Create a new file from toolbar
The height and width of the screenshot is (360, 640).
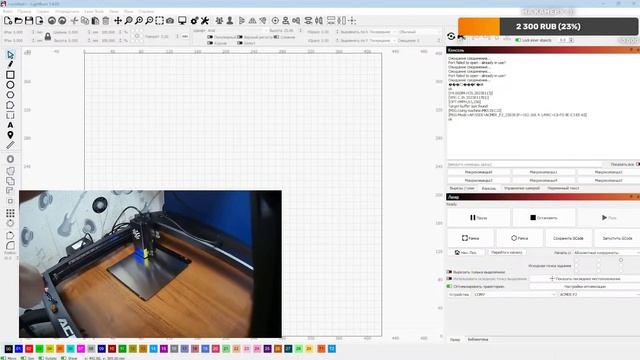coord(8,20)
